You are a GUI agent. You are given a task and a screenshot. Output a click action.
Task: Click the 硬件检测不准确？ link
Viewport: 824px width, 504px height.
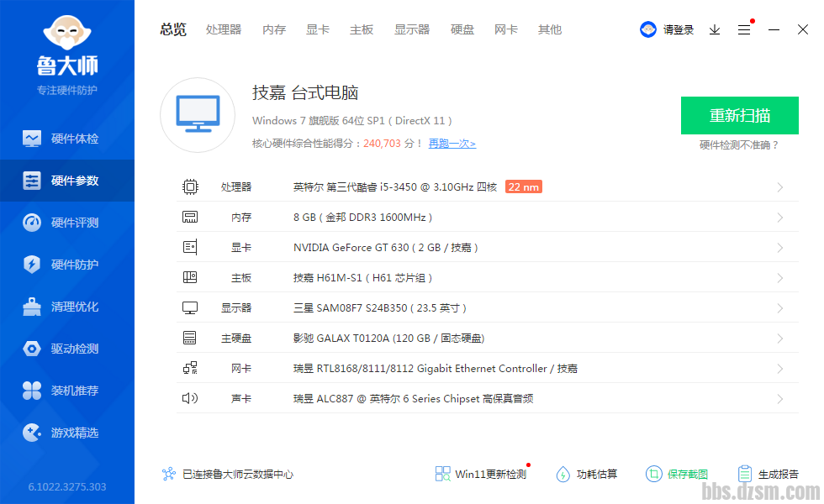coord(739,145)
